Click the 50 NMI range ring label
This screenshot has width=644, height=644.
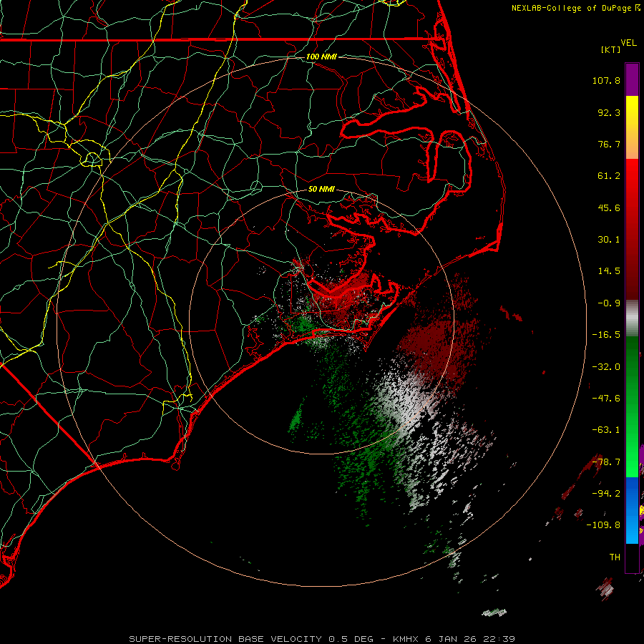pos(321,190)
